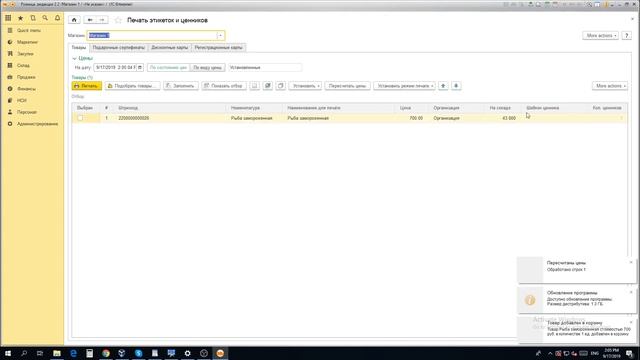Go to home page icon button
The image size is (640, 360).
[74, 20]
